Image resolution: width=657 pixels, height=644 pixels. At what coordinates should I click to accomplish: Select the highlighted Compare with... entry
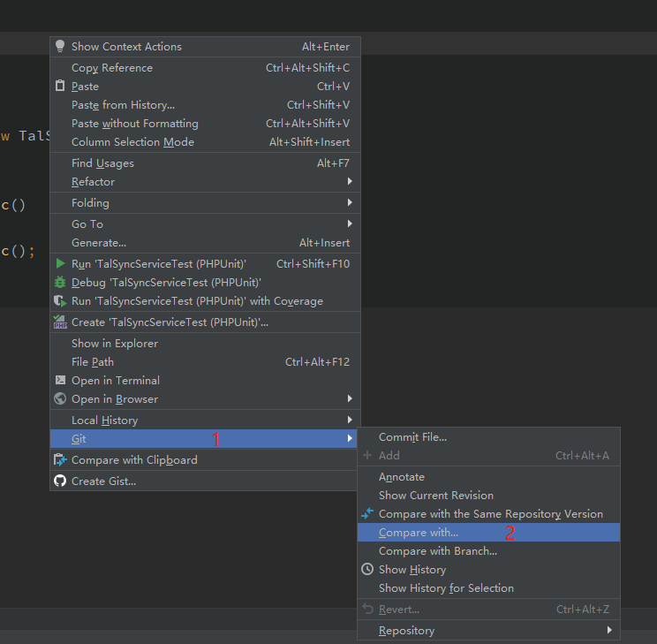click(488, 532)
